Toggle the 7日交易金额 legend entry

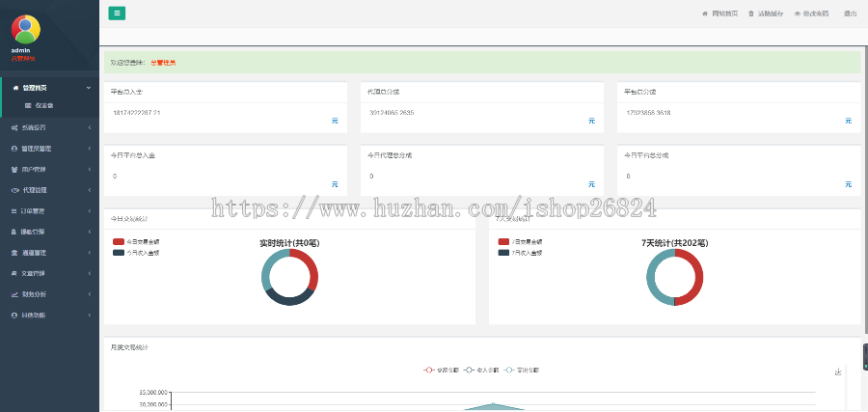[521, 242]
